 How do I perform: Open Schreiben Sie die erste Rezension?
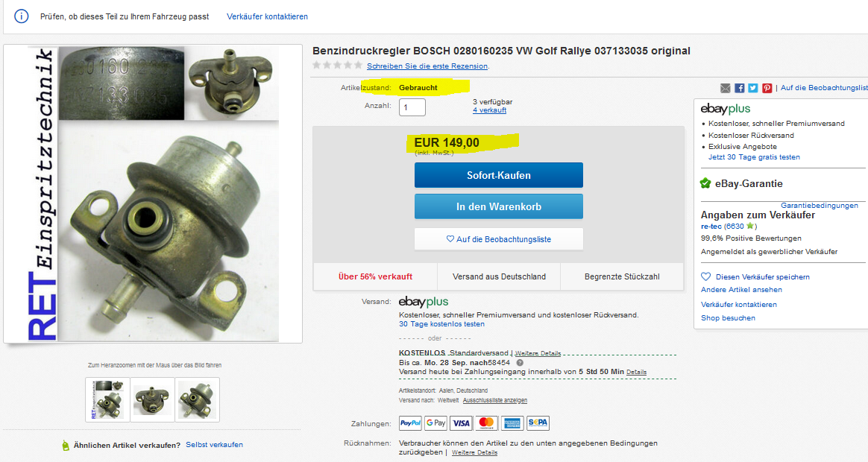427,66
